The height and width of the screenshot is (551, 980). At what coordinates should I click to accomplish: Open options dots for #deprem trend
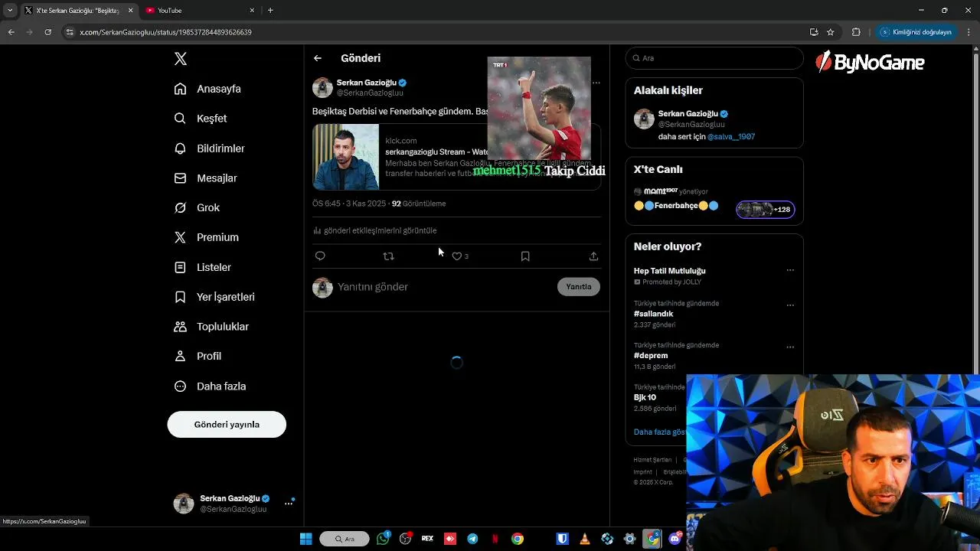click(x=790, y=347)
